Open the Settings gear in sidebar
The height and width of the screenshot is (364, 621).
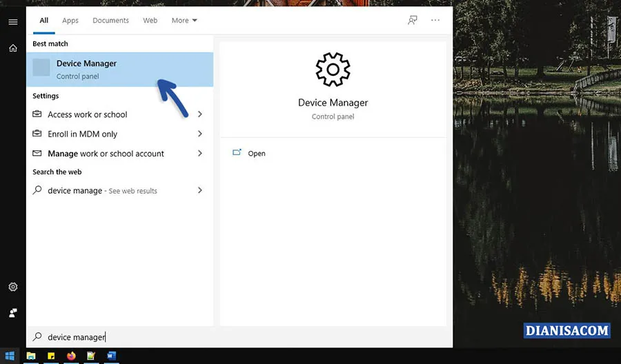pyautogui.click(x=13, y=287)
